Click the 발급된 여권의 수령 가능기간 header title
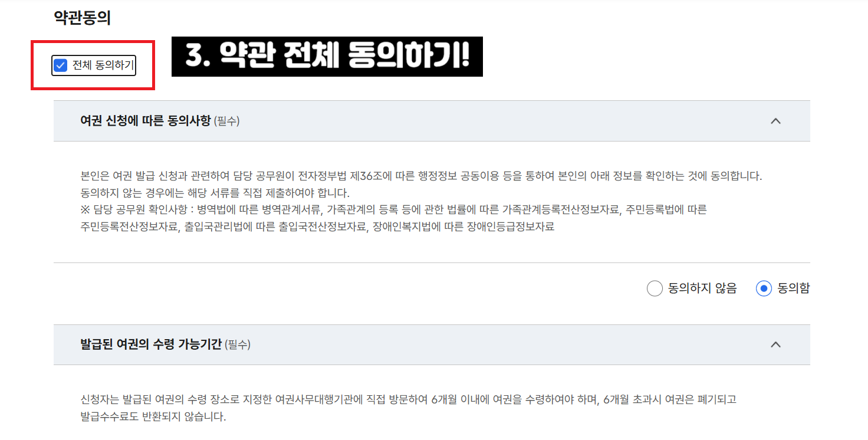The height and width of the screenshot is (440, 868). [x=151, y=344]
